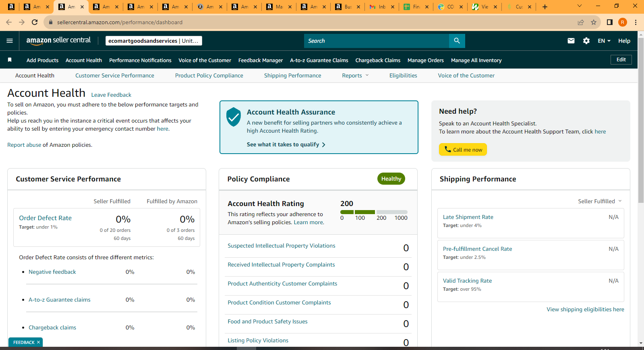
Task: Go to Manage Orders
Action: pos(426,60)
